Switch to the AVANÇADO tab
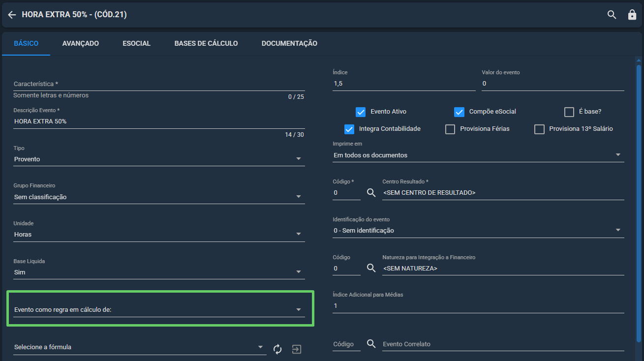Screen dimensions: 644x361 [x=81, y=43]
